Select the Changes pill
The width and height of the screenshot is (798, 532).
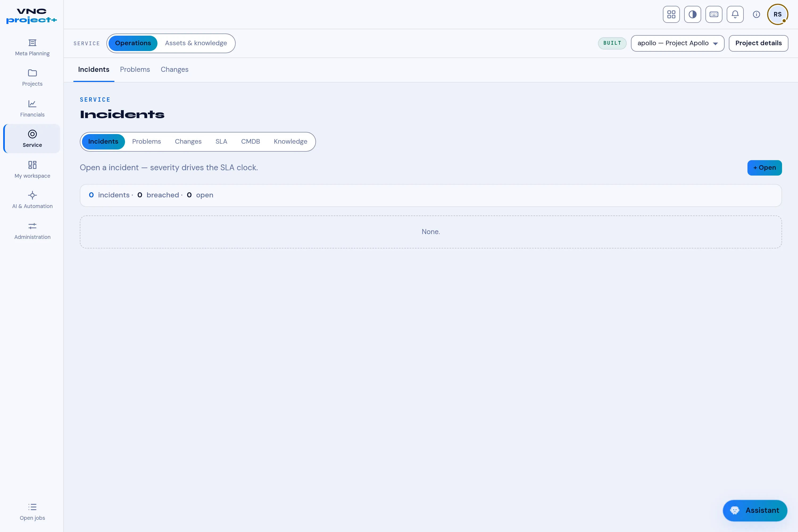coord(188,142)
